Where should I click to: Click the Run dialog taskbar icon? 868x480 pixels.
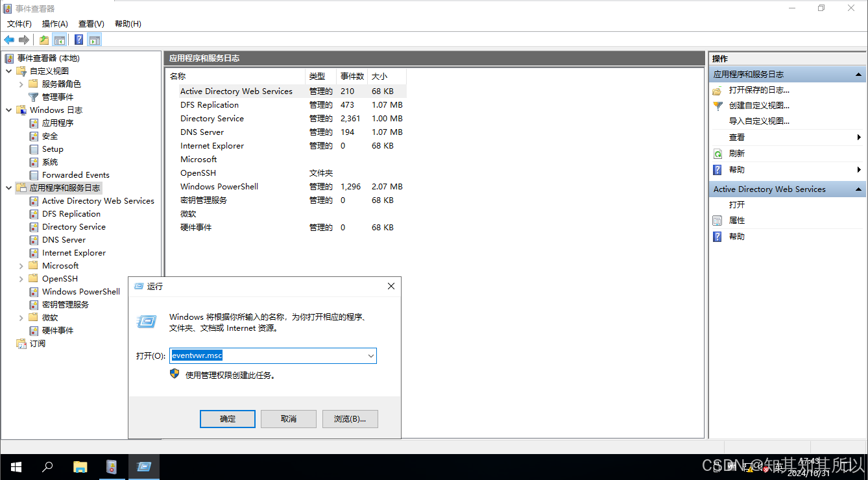point(143,466)
